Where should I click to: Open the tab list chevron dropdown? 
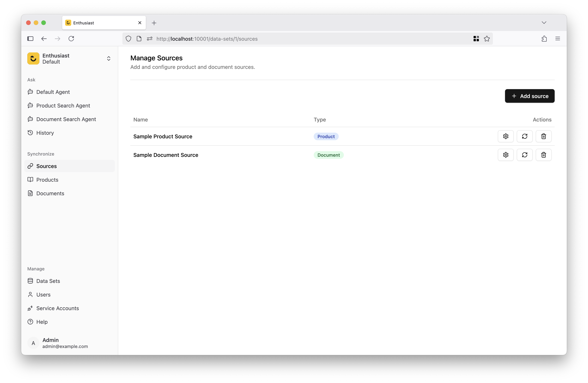point(544,23)
